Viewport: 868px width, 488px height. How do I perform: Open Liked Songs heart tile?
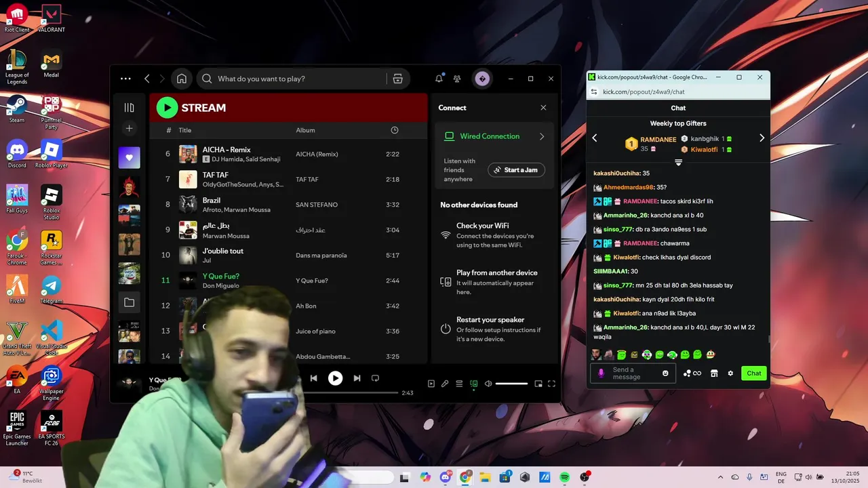pyautogui.click(x=129, y=158)
